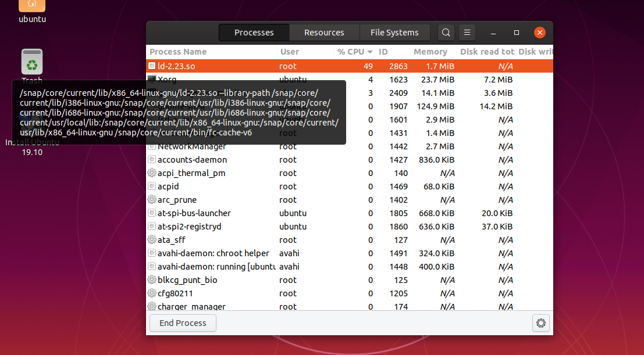Open the Trash from the desktop
This screenshot has height=355, width=644.
point(31,61)
